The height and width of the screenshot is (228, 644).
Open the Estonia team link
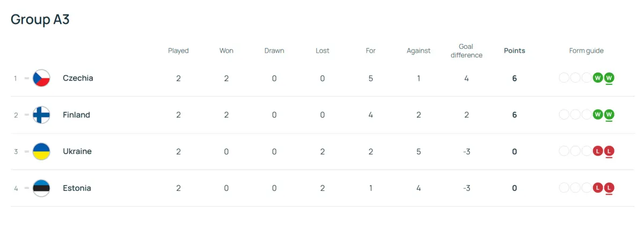click(x=77, y=188)
